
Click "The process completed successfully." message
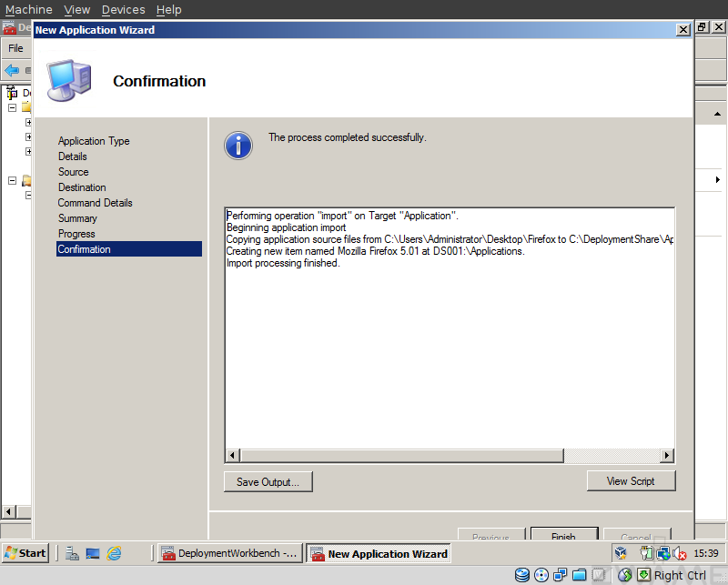click(x=348, y=137)
